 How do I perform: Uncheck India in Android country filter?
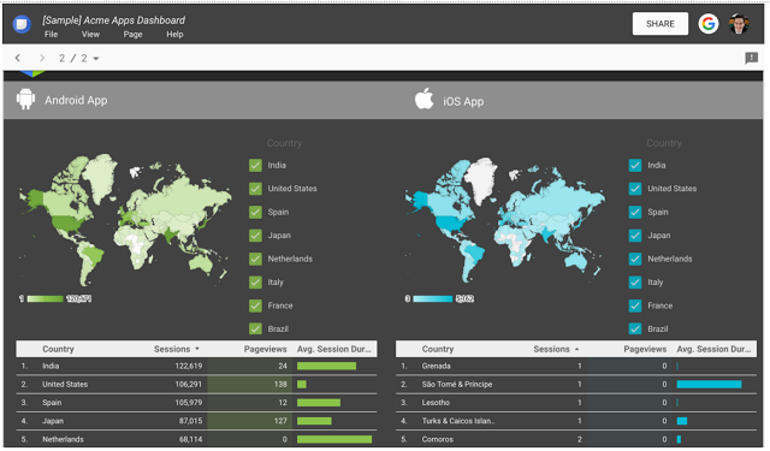click(255, 165)
